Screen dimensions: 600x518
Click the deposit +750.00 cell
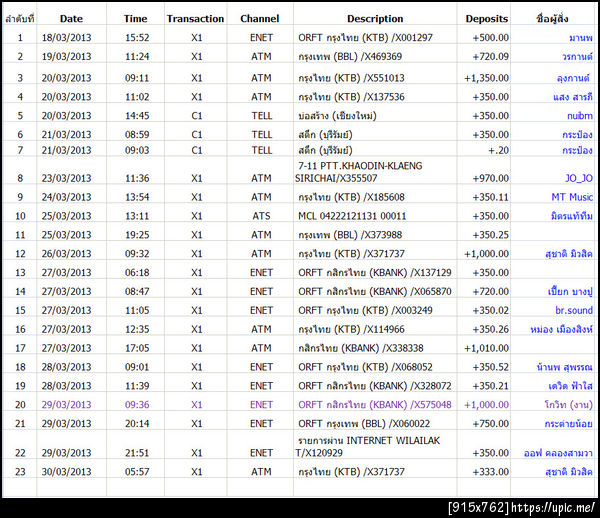pos(491,424)
